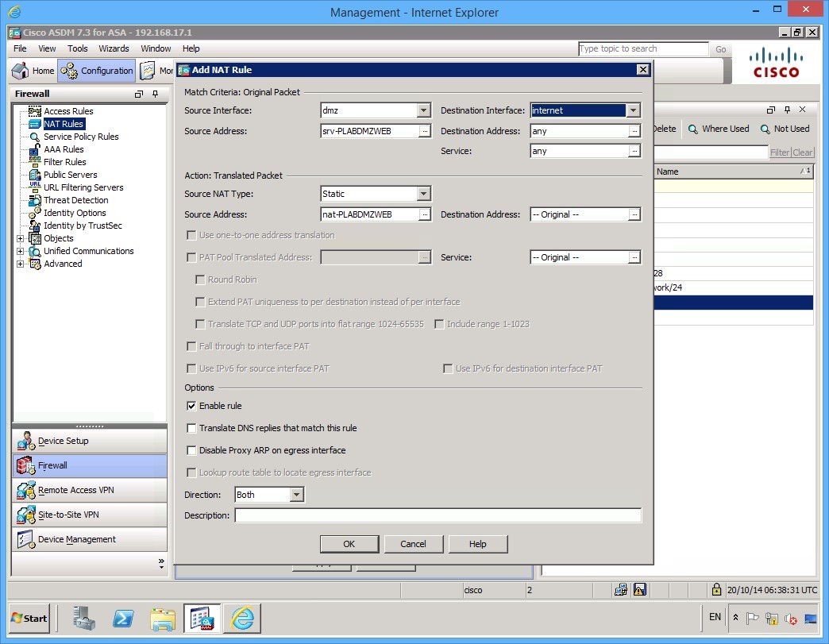This screenshot has width=829, height=644.
Task: Expand the Objects tree node
Action: coord(21,238)
